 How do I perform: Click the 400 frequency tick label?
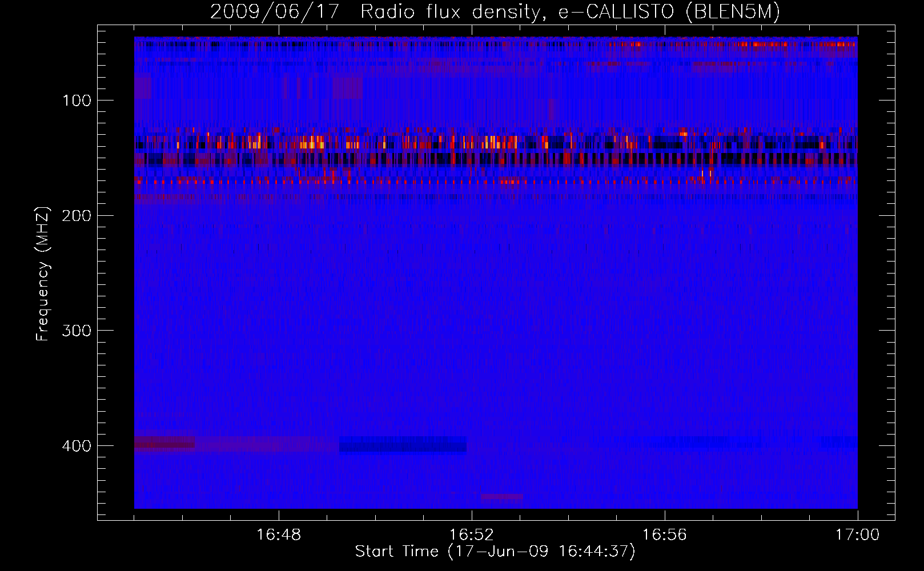tap(76, 446)
